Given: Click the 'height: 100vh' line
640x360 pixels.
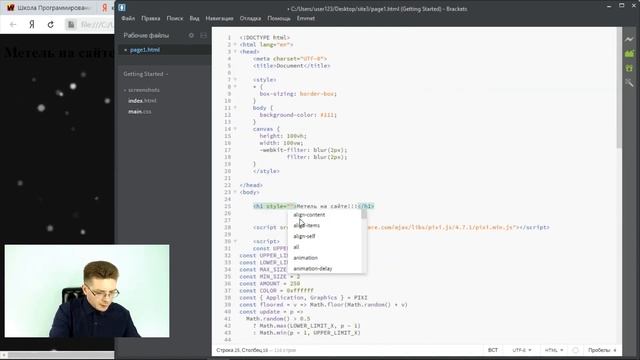Looking at the screenshot, I should pos(283,136).
